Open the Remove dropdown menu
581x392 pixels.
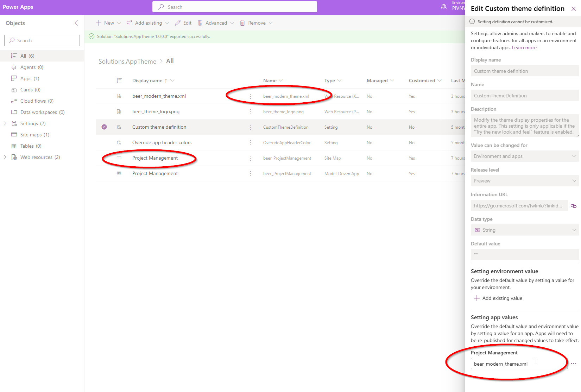pyautogui.click(x=257, y=23)
